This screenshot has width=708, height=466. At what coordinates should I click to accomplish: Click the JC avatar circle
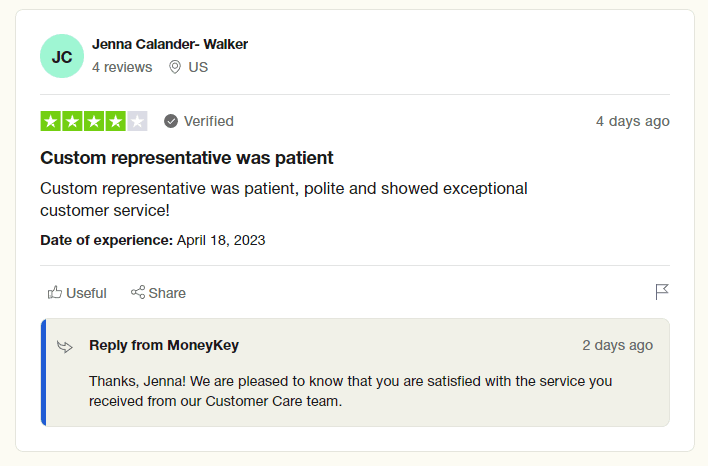click(x=62, y=56)
